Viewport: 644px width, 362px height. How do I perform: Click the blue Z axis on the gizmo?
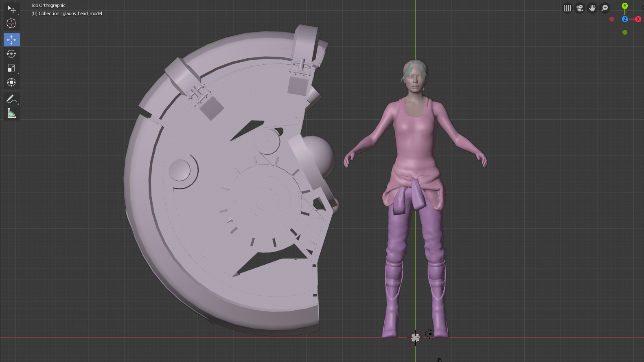625,19
